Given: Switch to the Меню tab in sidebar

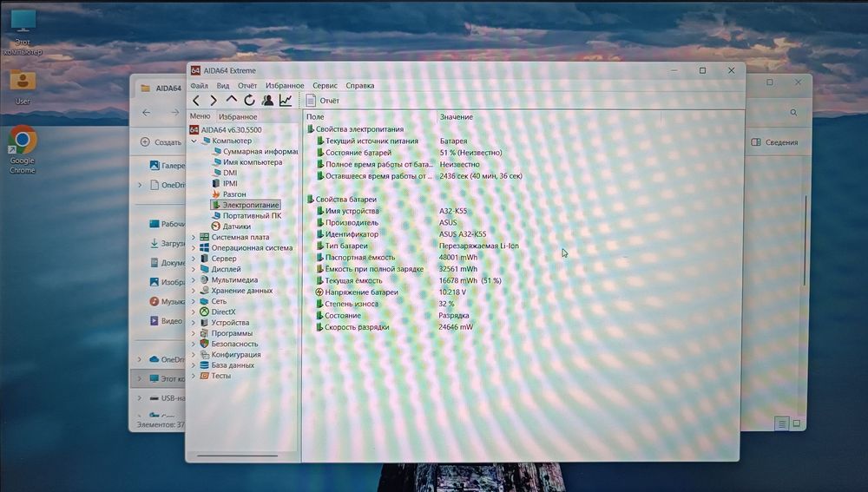Looking at the screenshot, I should [200, 116].
